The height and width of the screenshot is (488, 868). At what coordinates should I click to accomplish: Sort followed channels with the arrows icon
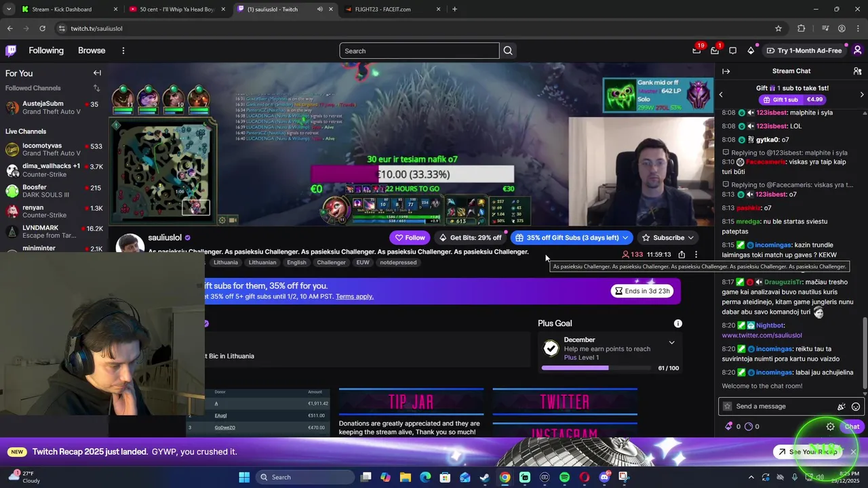[96, 88]
